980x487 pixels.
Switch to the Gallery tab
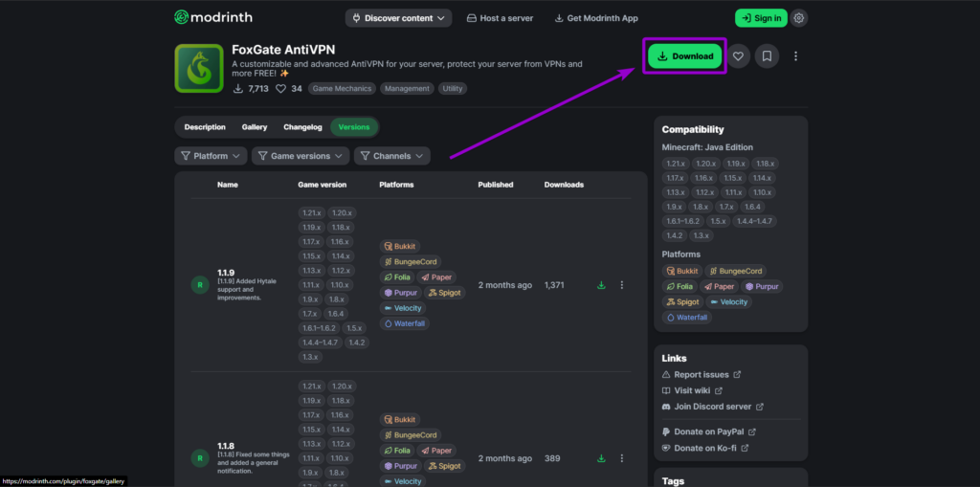(x=255, y=127)
